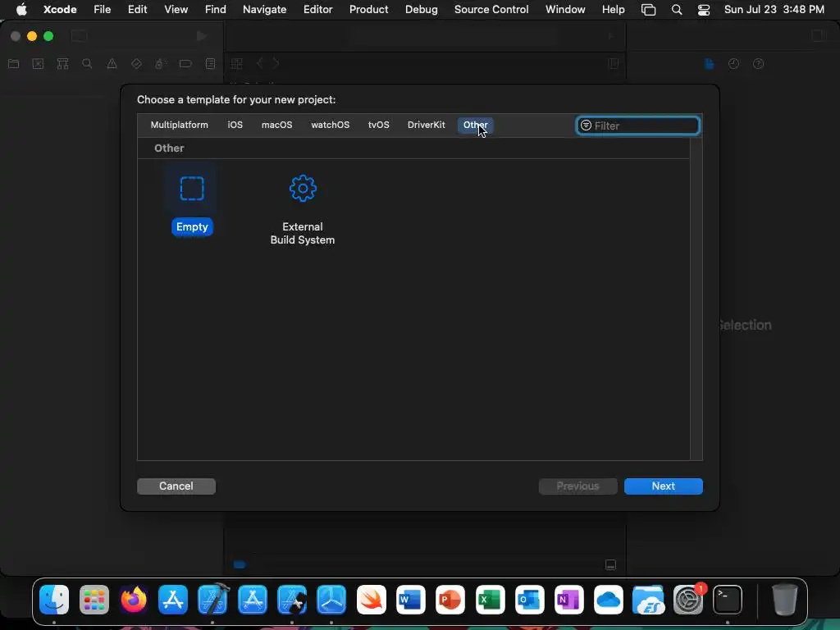The image size is (840, 630).
Task: Show the Quick Help inspector question icon
Action: [758, 64]
